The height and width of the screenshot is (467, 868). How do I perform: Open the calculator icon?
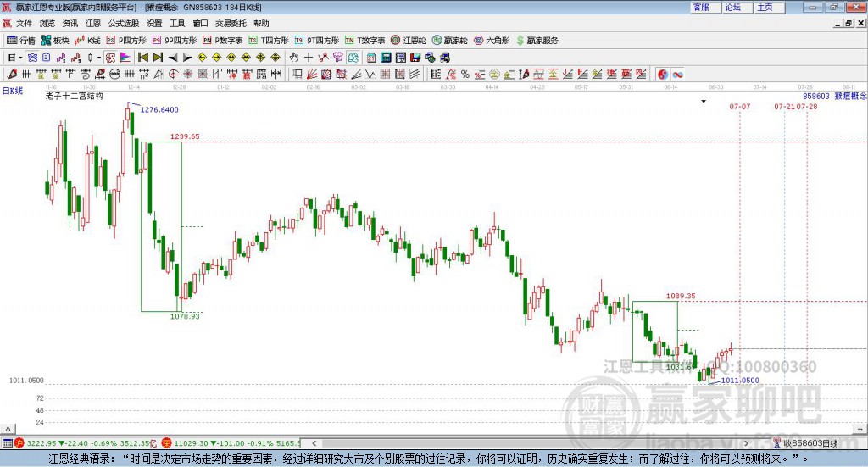pos(386,58)
